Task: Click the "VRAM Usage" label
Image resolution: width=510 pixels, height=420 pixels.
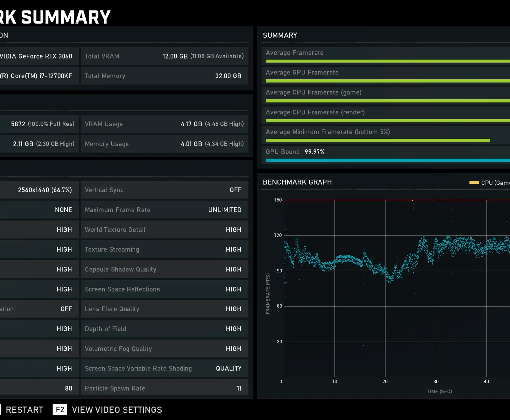Action: (104, 124)
